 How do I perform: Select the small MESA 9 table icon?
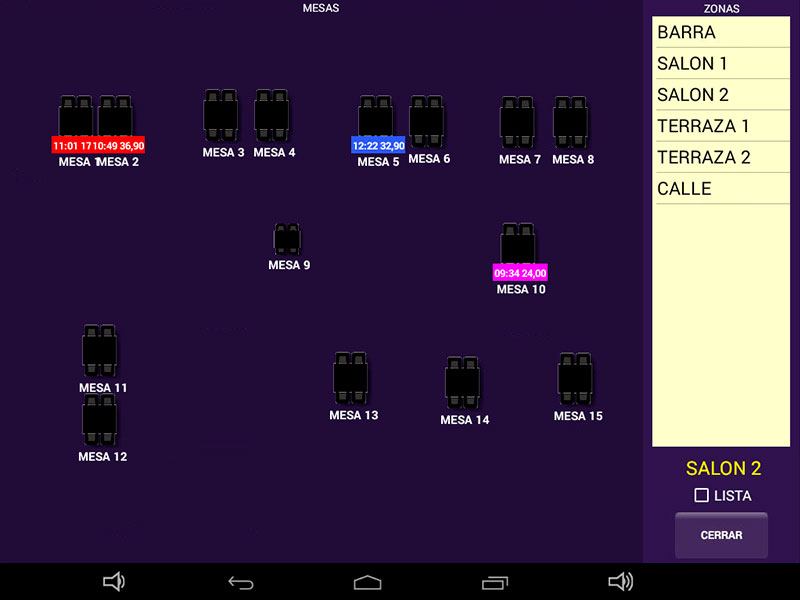287,239
